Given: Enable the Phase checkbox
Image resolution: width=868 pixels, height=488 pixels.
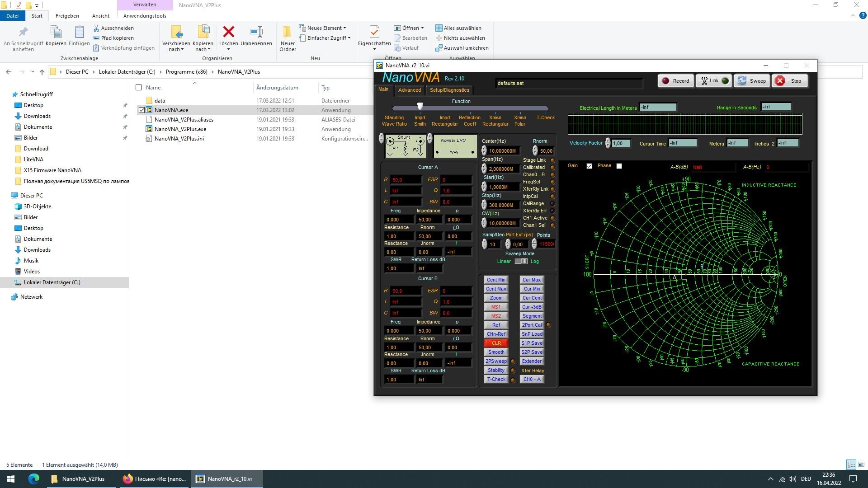Looking at the screenshot, I should pos(619,166).
